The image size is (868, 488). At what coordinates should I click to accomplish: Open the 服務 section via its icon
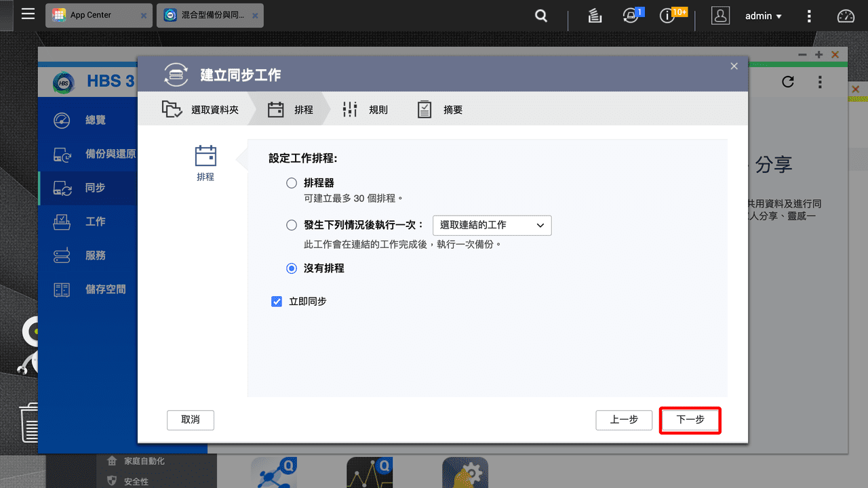pos(61,256)
